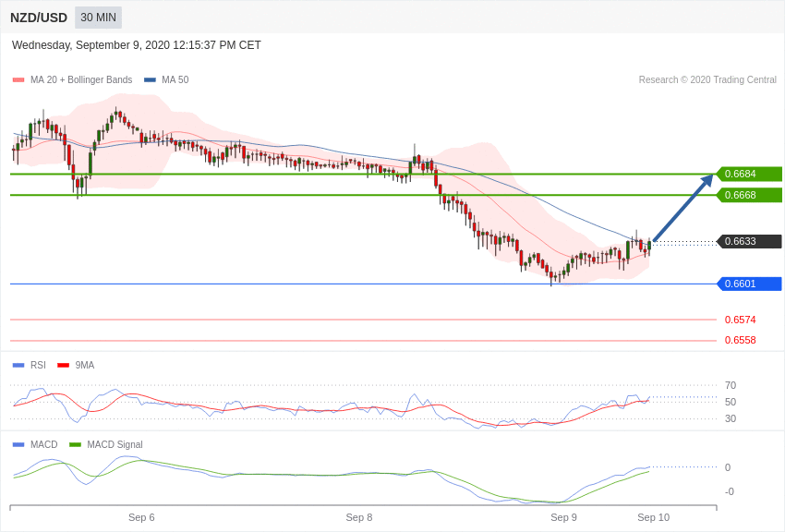The width and height of the screenshot is (785, 532).
Task: Click the NZD/USD pair title
Action: (39, 18)
